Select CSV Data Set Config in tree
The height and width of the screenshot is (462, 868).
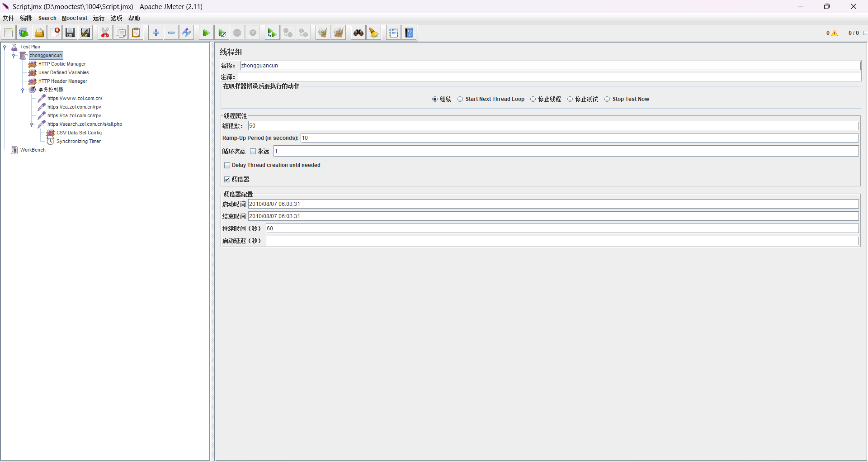(79, 133)
